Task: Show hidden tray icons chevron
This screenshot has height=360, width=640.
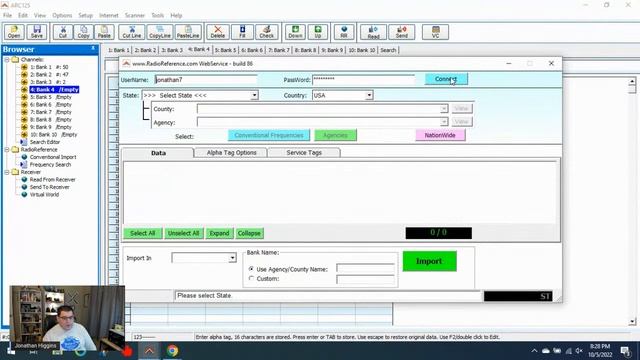Action: [x=534, y=351]
